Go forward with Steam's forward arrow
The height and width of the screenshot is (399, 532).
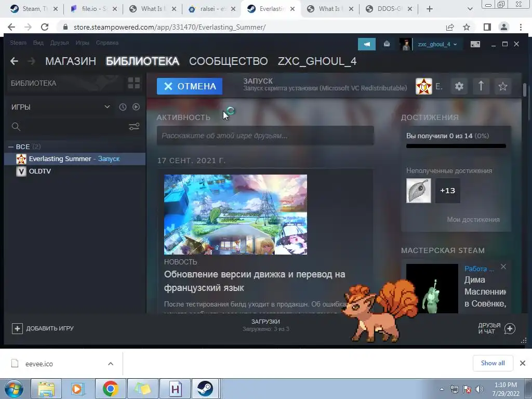pyautogui.click(x=31, y=61)
